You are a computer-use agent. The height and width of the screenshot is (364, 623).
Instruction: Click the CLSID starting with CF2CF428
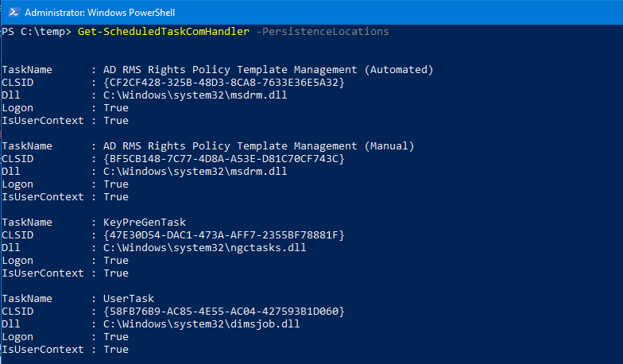(224, 83)
